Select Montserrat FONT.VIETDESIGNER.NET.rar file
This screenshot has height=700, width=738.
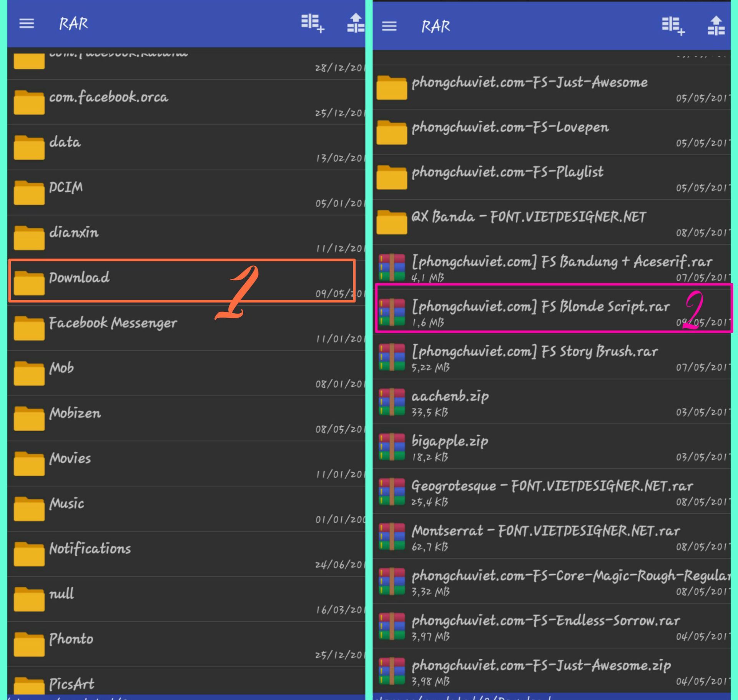pos(545,531)
